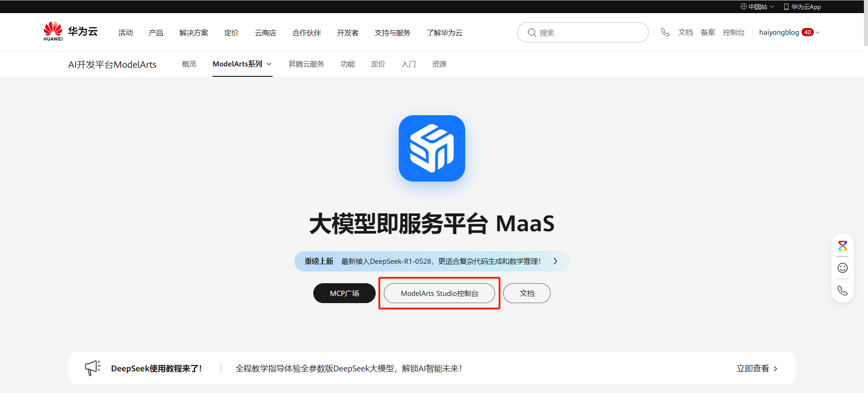Click the globe icon beside 中国站

pyautogui.click(x=743, y=7)
